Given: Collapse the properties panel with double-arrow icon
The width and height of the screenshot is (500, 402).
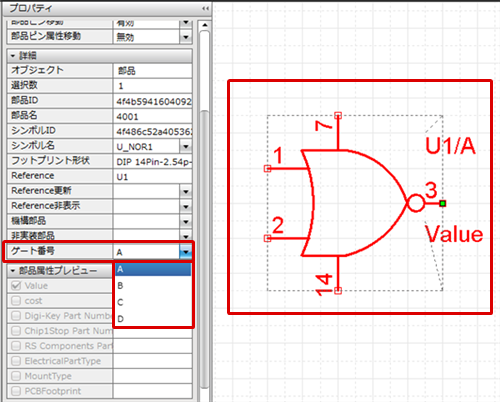Looking at the screenshot, I should tap(205, 8).
